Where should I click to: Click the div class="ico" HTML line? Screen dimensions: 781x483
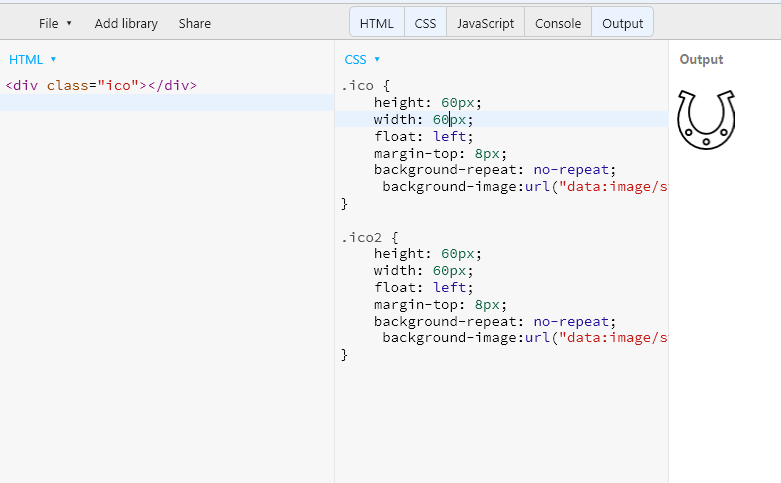(x=101, y=85)
